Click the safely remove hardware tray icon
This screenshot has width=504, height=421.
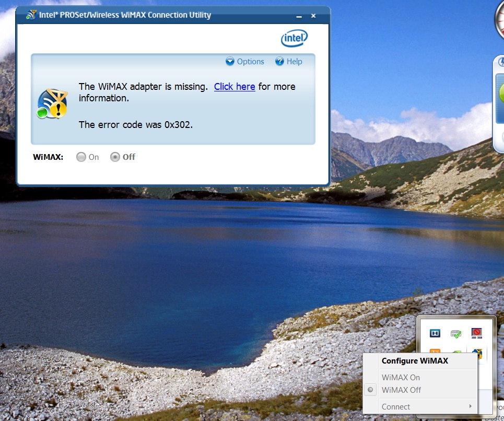(x=456, y=334)
